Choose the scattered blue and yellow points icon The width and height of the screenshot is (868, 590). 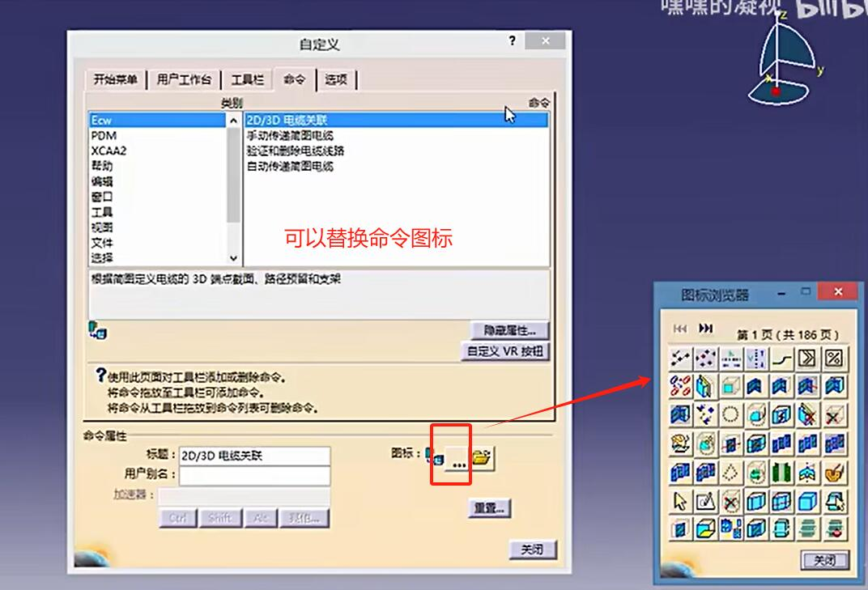[x=705, y=414]
